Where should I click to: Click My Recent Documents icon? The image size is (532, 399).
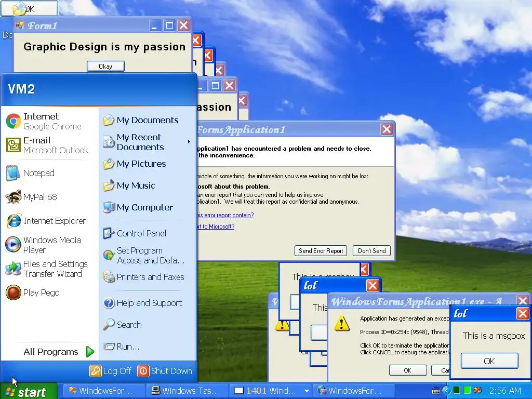(x=109, y=142)
